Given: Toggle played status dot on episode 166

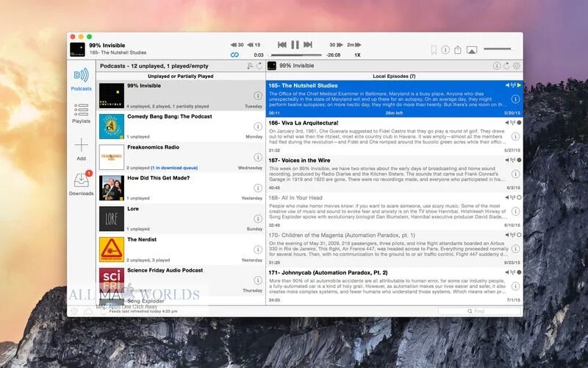Looking at the screenshot, I should [x=520, y=123].
